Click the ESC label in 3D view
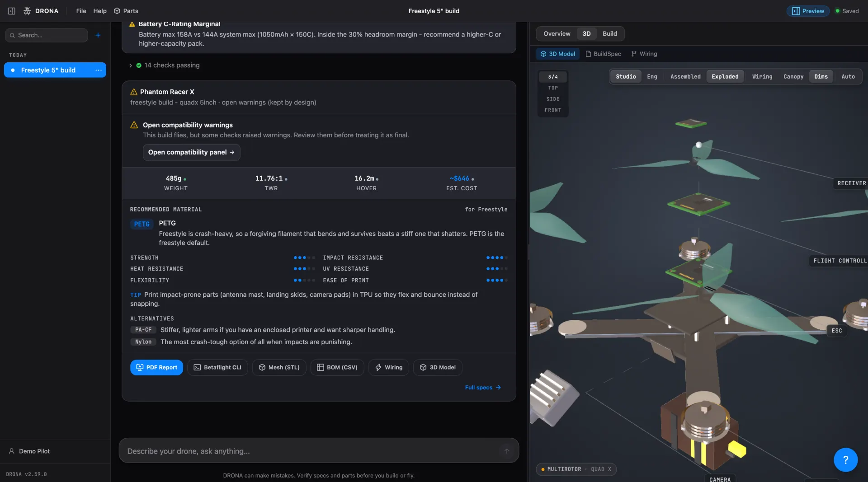Viewport: 868px width, 482px height. coord(836,331)
